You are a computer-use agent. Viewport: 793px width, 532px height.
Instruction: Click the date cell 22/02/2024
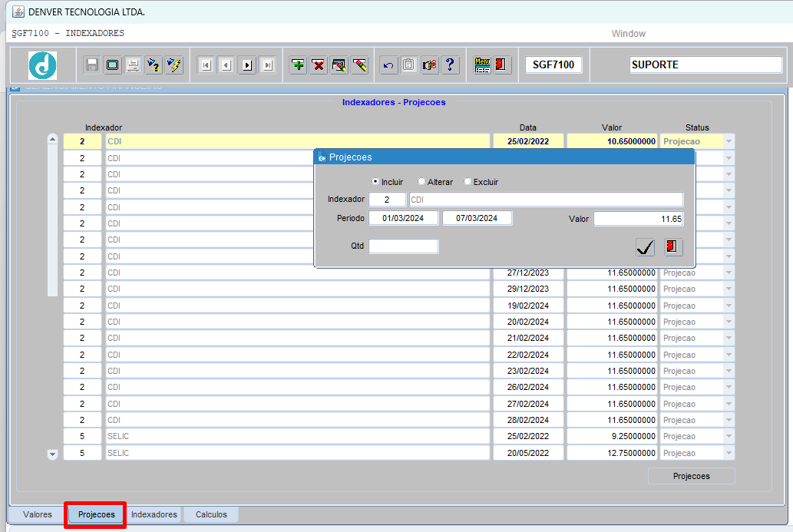click(x=528, y=355)
